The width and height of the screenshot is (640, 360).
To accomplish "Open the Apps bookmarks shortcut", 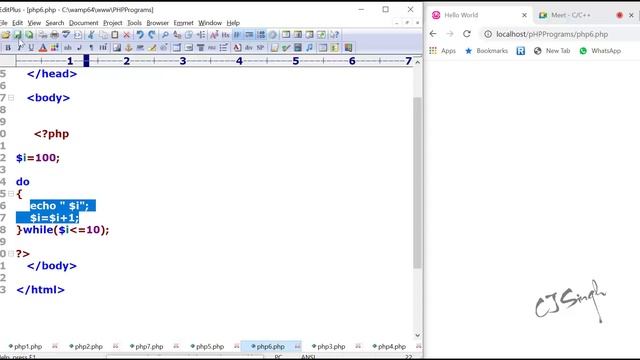I will [x=443, y=51].
